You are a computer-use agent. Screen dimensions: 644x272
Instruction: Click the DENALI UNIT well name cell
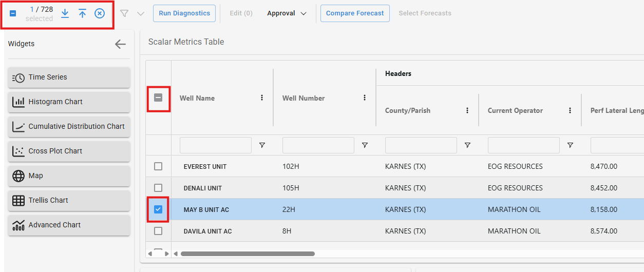(x=203, y=188)
